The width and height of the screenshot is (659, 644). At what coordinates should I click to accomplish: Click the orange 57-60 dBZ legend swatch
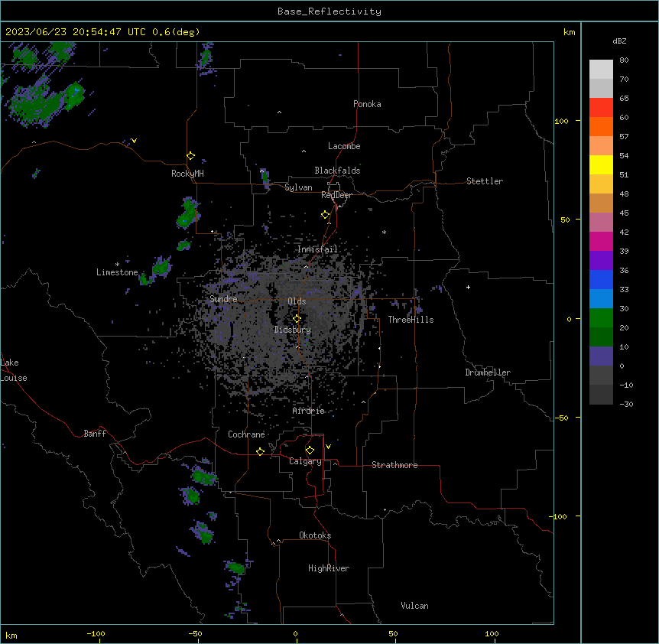(x=601, y=126)
